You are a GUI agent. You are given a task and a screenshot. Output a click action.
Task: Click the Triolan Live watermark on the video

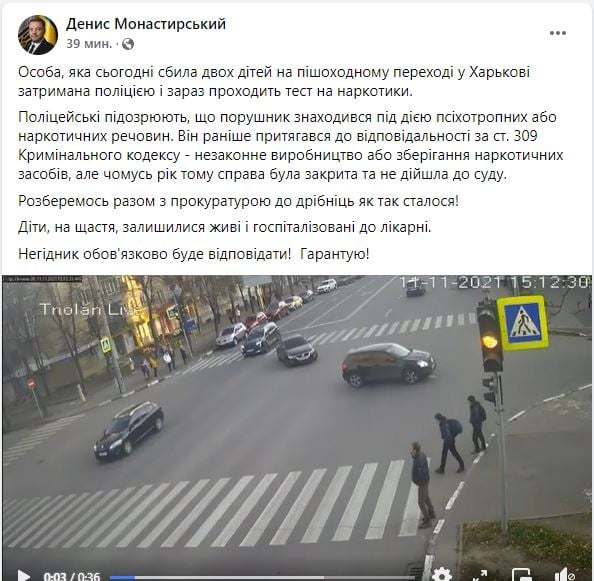pyautogui.click(x=86, y=309)
